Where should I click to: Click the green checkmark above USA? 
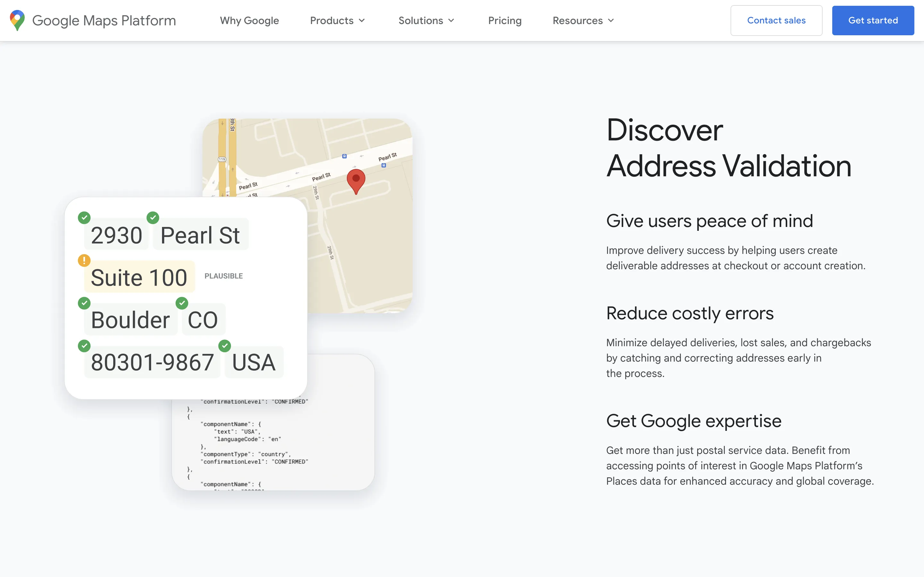pos(225,346)
